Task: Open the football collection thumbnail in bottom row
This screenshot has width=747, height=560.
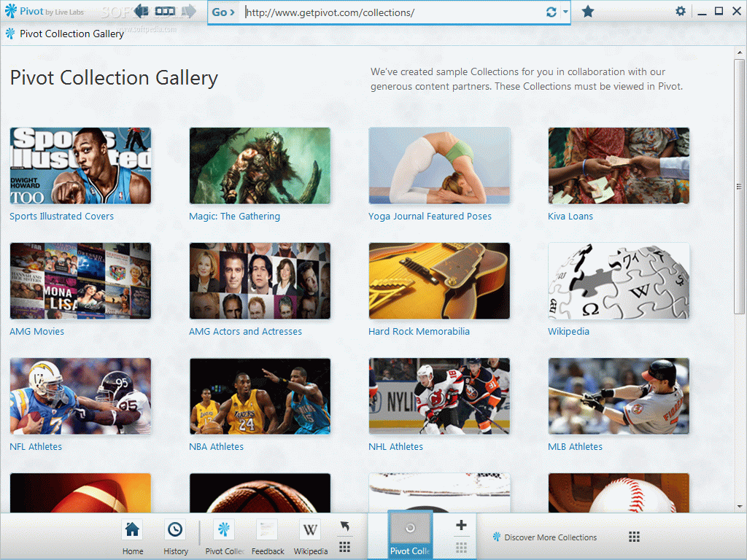Action: tap(80, 493)
